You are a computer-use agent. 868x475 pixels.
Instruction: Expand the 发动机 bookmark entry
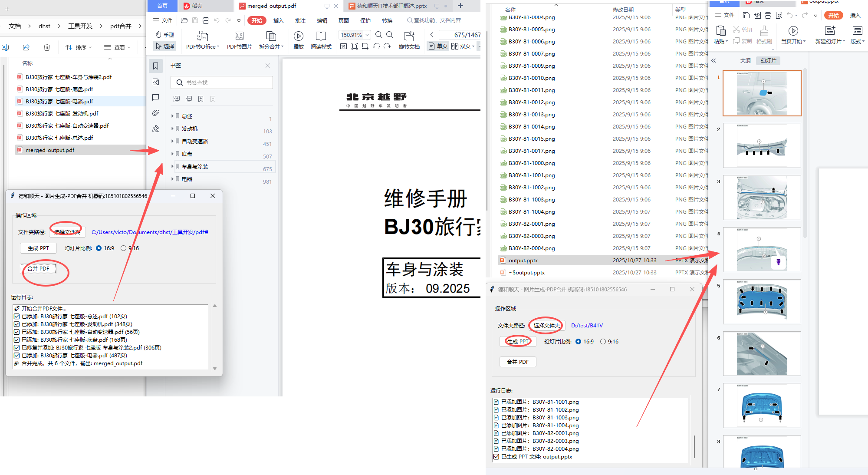[172, 129]
